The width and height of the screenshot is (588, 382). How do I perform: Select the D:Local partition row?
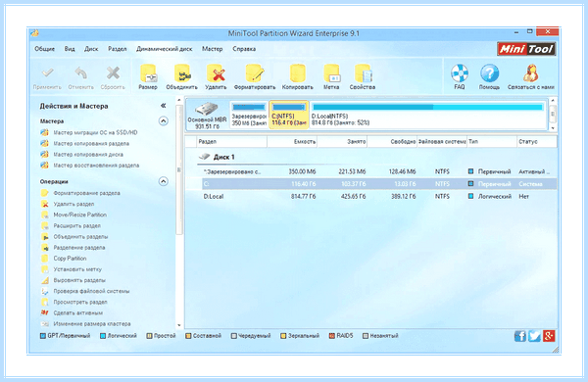click(x=378, y=197)
